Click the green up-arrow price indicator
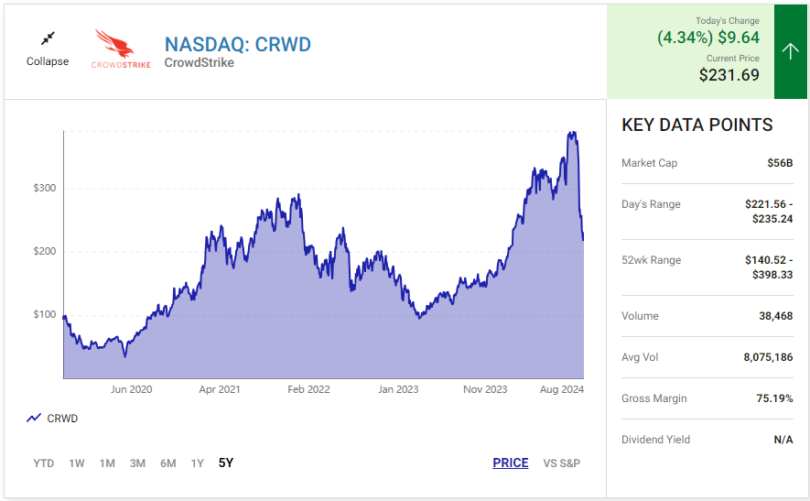Viewport: 810px width, 501px height. (790, 51)
